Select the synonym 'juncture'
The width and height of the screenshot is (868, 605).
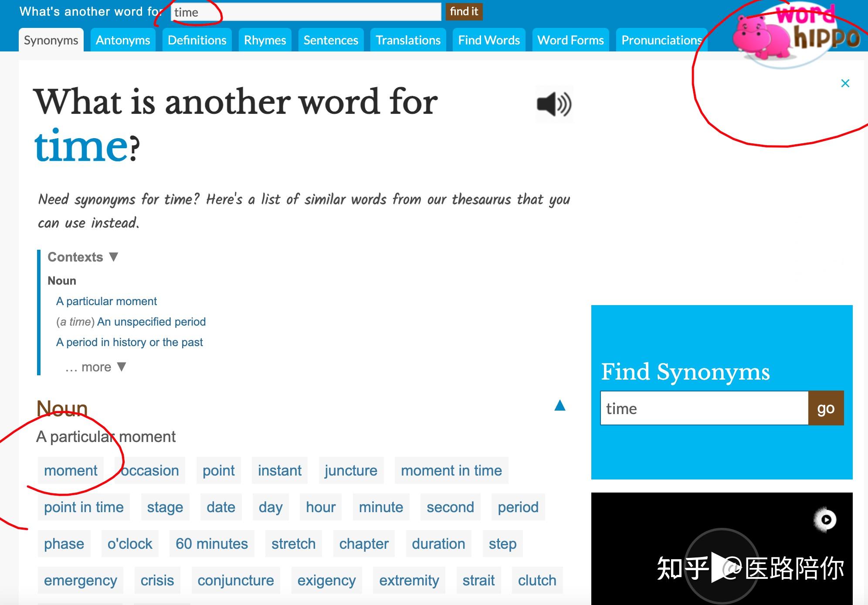click(x=351, y=470)
